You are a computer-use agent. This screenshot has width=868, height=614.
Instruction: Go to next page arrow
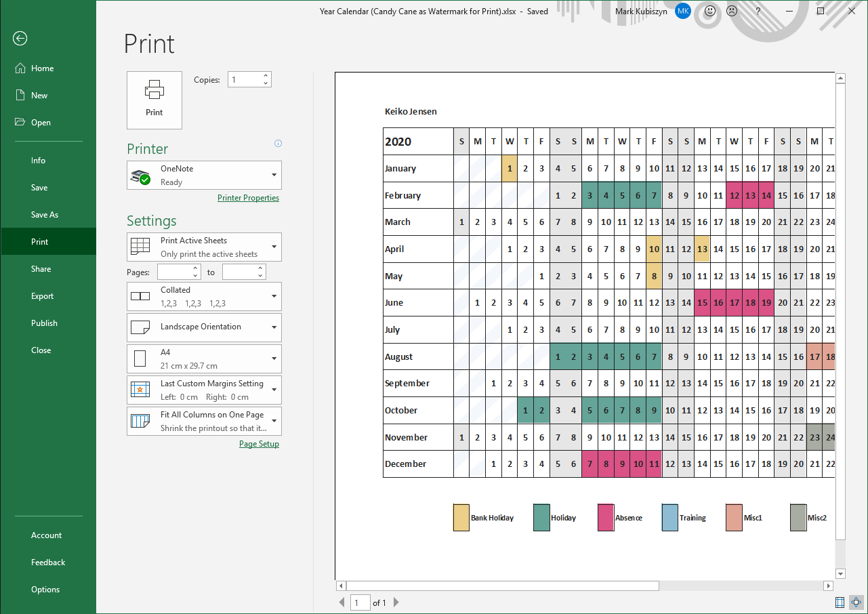click(396, 602)
